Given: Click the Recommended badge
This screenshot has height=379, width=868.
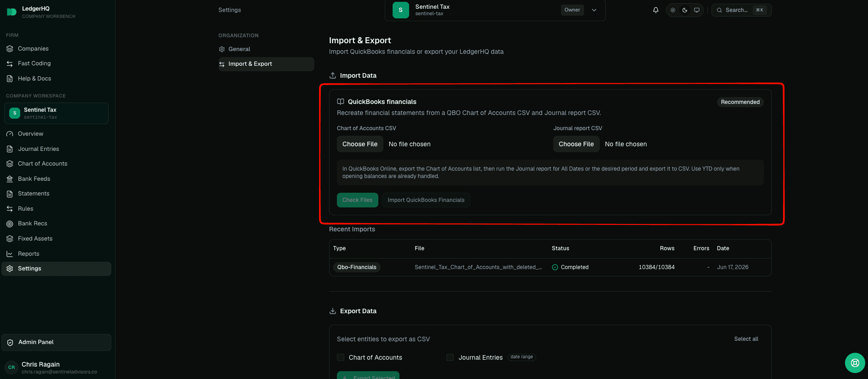Looking at the screenshot, I should [740, 102].
